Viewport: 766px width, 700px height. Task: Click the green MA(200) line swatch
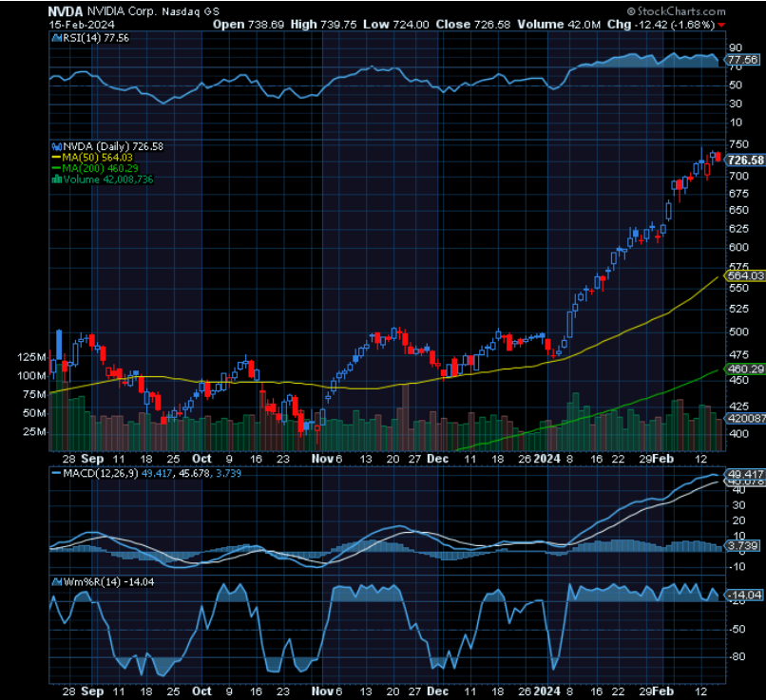tap(59, 168)
